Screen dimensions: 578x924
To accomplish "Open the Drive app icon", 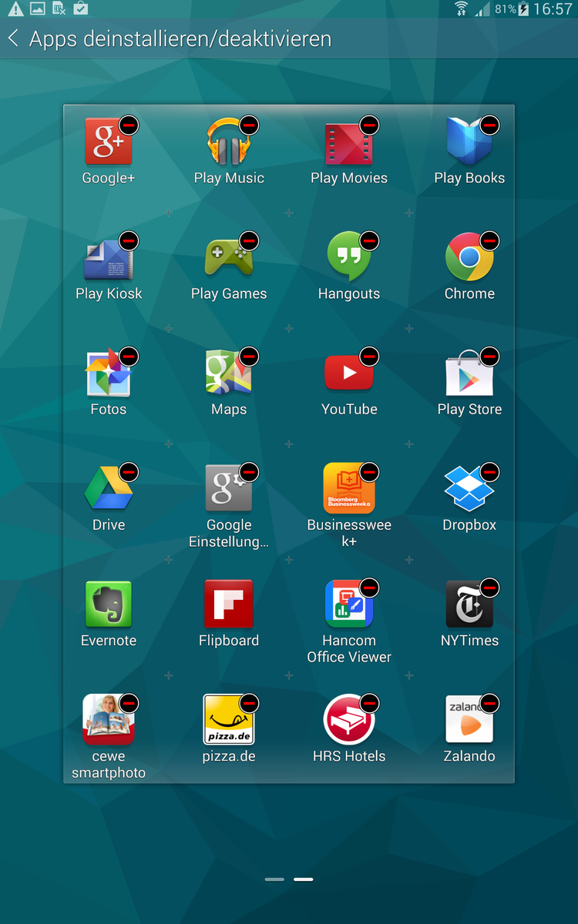I will point(109,488).
